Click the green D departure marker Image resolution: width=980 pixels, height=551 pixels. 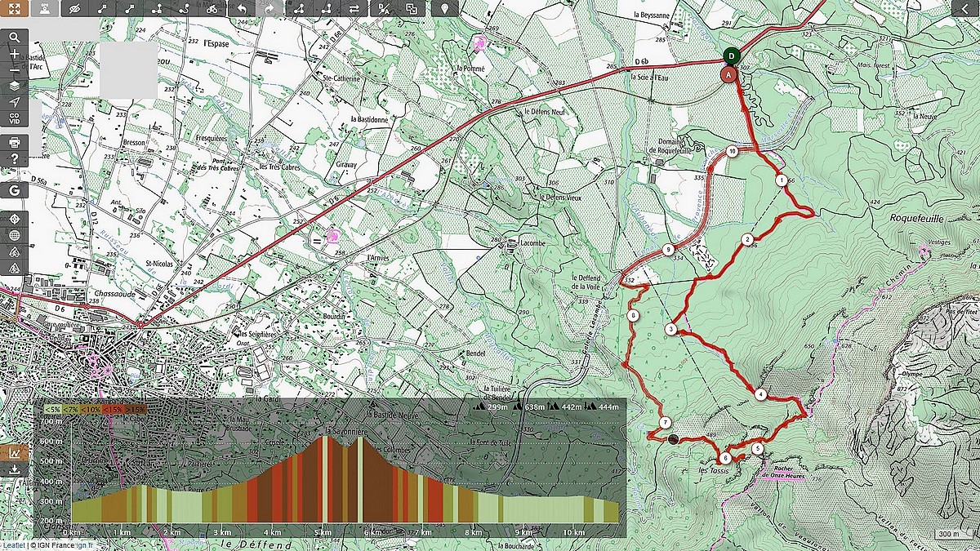point(731,56)
